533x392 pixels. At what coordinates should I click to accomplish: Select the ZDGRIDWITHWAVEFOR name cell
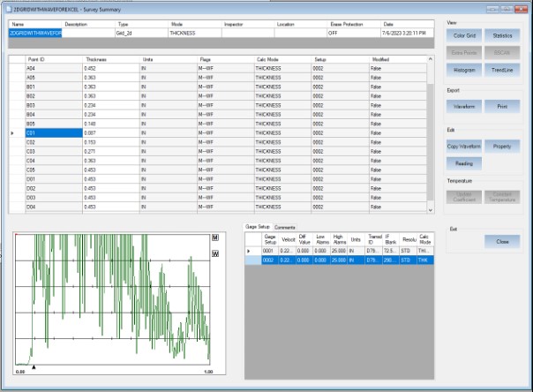[x=35, y=32]
